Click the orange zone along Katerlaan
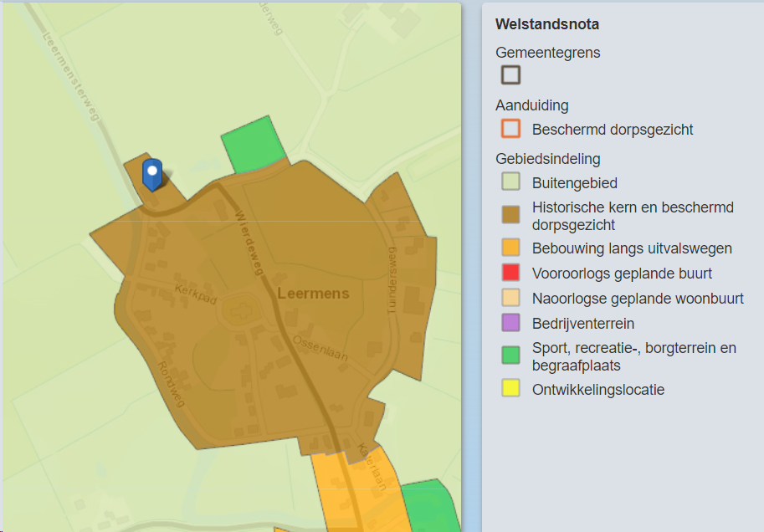Screen dimensions: 764x532 (361, 491)
